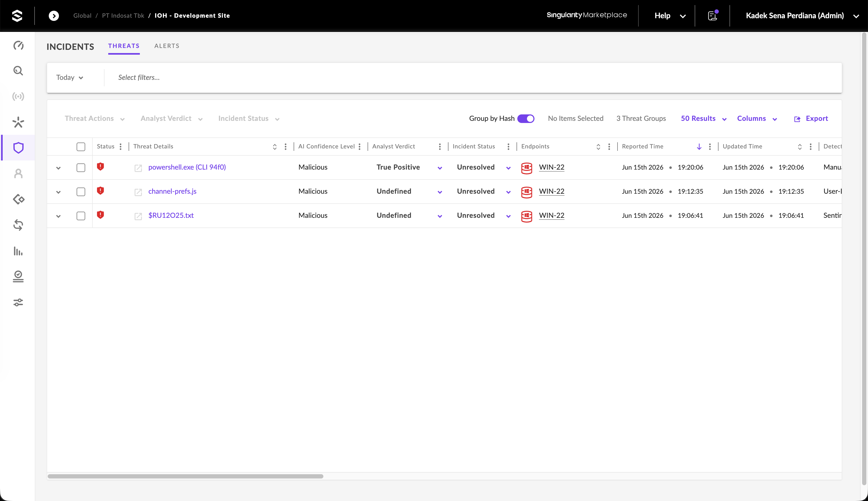Open the Reports bar chart icon
This screenshot has width=868, height=501.
(x=18, y=251)
